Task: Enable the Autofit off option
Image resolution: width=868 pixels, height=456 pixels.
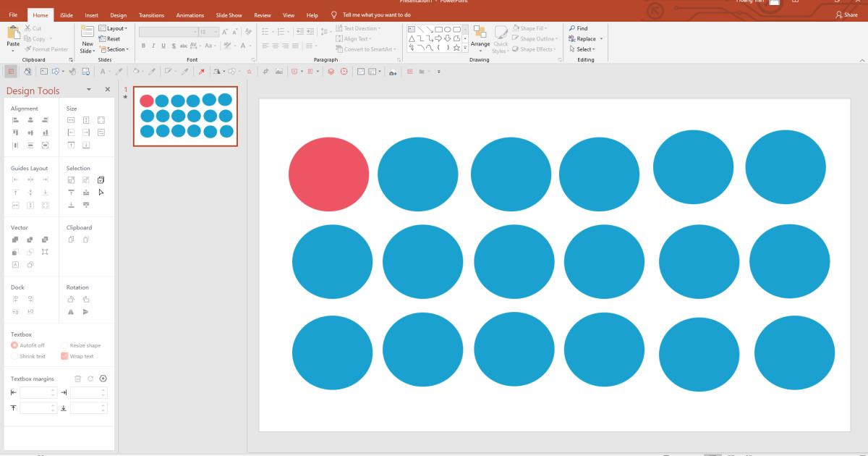Action: pos(14,345)
